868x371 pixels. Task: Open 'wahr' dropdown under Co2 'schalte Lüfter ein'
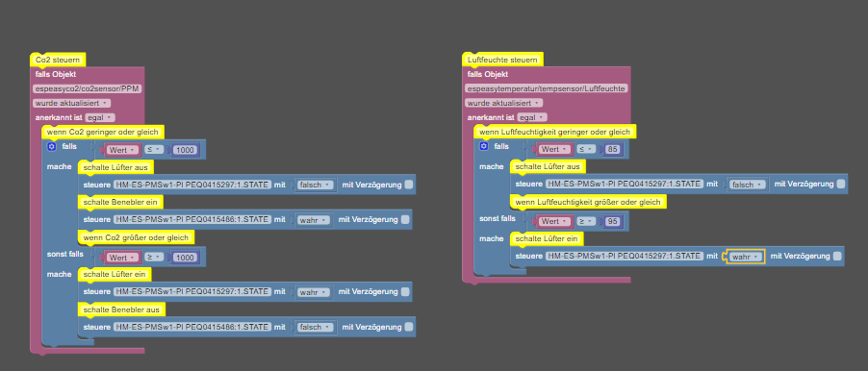[314, 291]
